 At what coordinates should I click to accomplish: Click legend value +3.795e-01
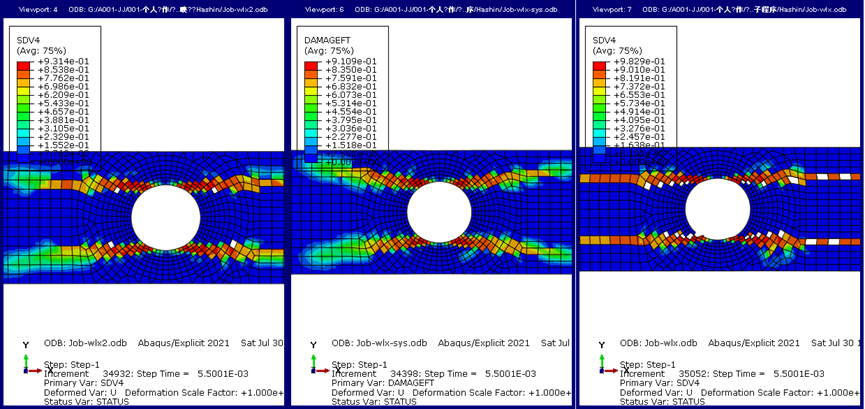point(350,120)
